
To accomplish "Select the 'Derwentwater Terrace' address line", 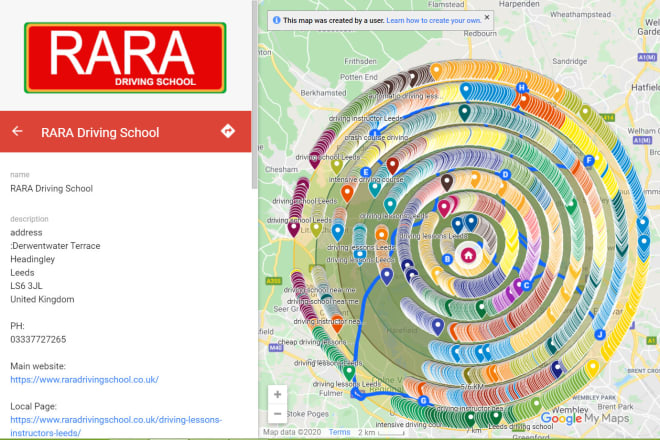I will click(55, 246).
